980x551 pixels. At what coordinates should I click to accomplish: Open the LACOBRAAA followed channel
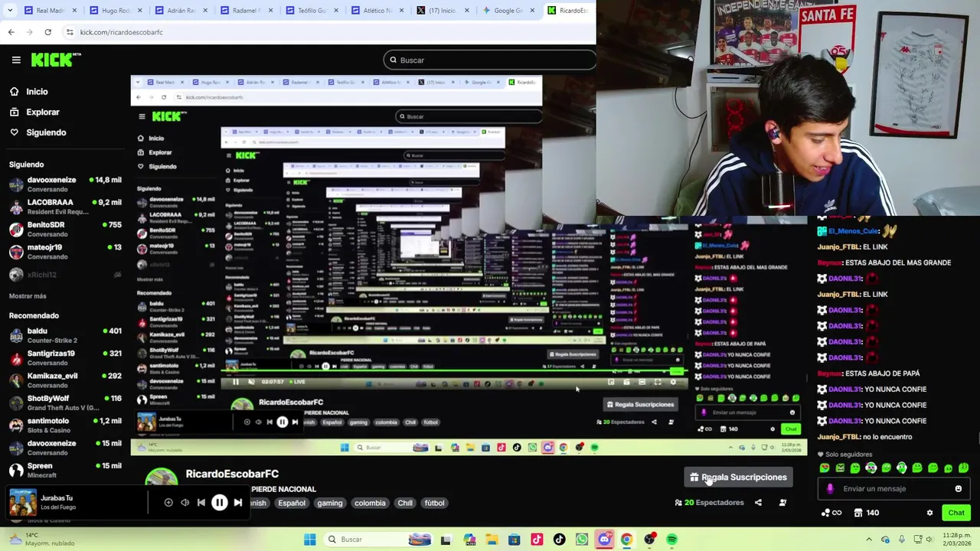pyautogui.click(x=65, y=207)
